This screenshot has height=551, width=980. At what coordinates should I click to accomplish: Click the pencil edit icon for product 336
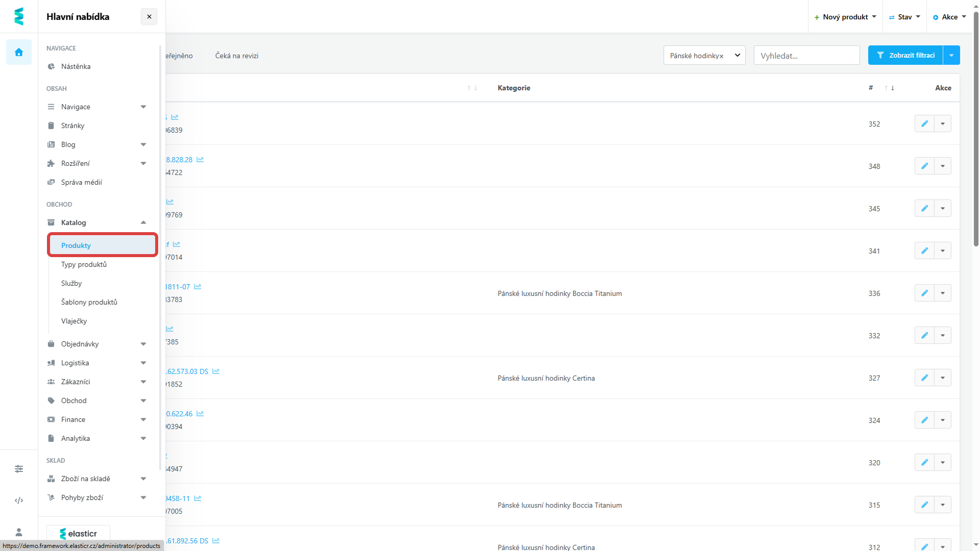tap(924, 293)
